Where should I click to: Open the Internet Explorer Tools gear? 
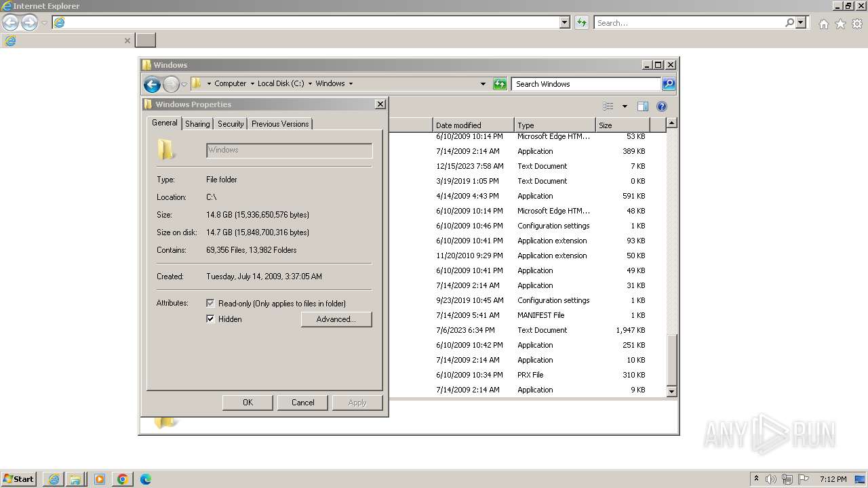[x=857, y=24]
